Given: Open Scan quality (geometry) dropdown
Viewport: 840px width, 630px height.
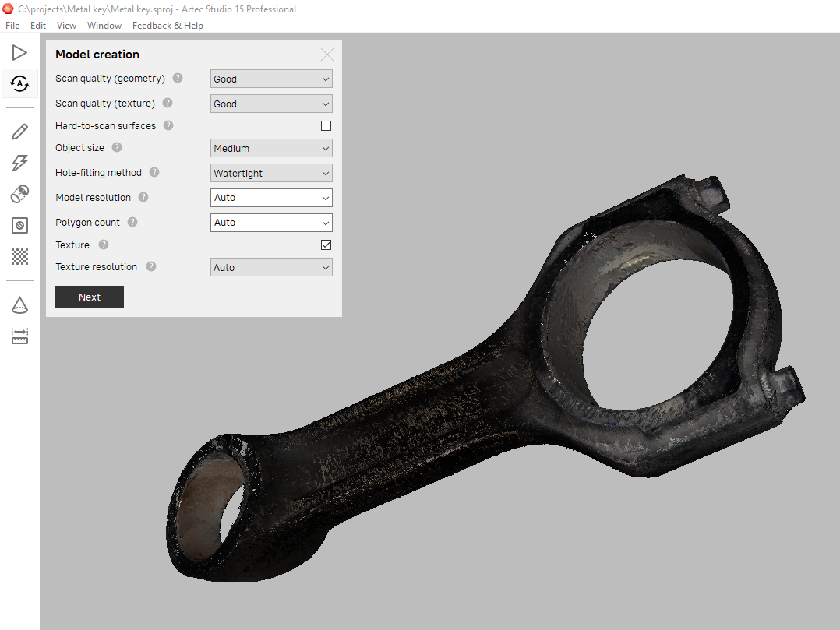Looking at the screenshot, I should coord(271,79).
